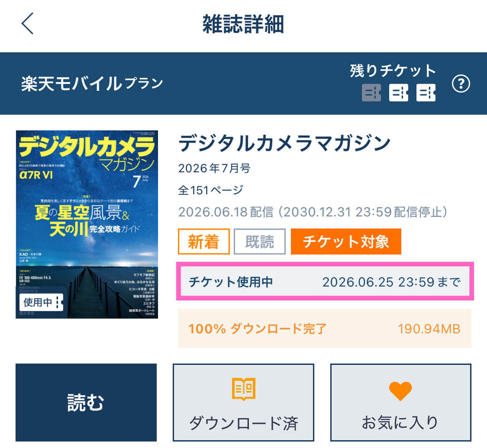Click the 残りチケット label

tap(393, 71)
